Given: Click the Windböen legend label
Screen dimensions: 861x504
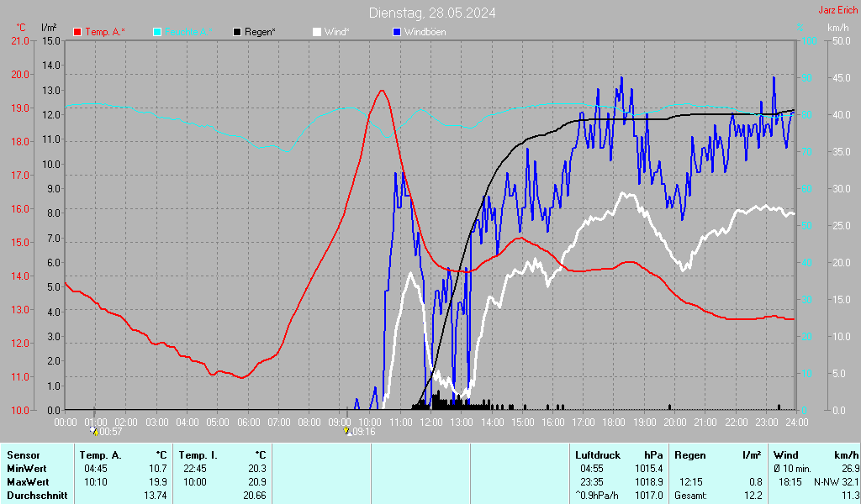Looking at the screenshot, I should (x=425, y=32).
